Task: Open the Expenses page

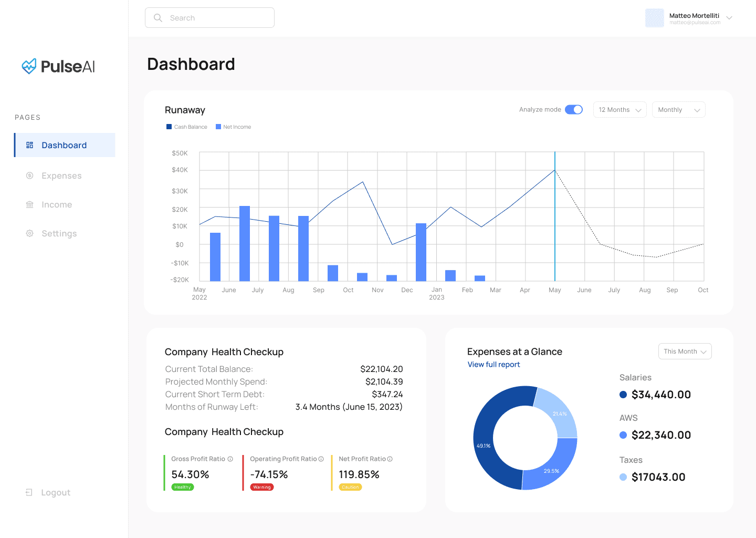Action: coord(61,175)
